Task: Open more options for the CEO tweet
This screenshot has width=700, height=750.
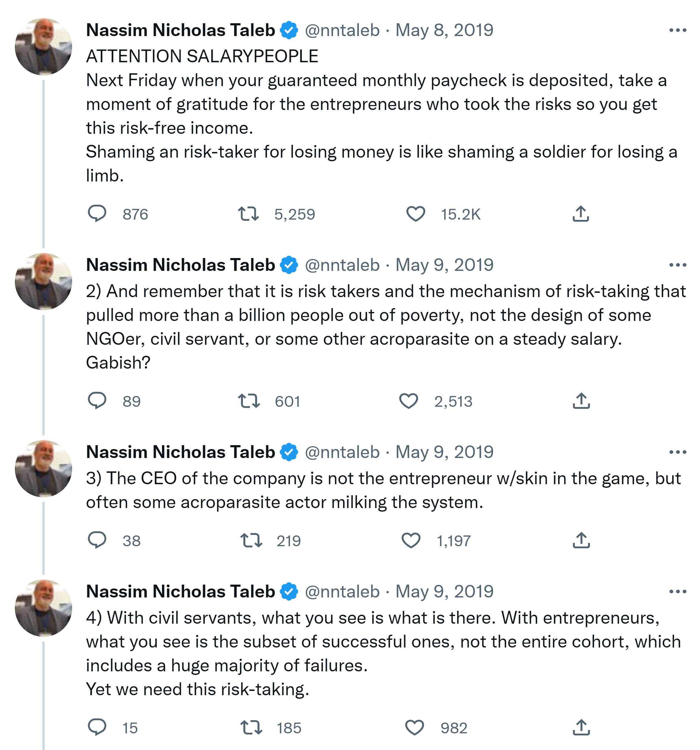Action: pos(677,452)
